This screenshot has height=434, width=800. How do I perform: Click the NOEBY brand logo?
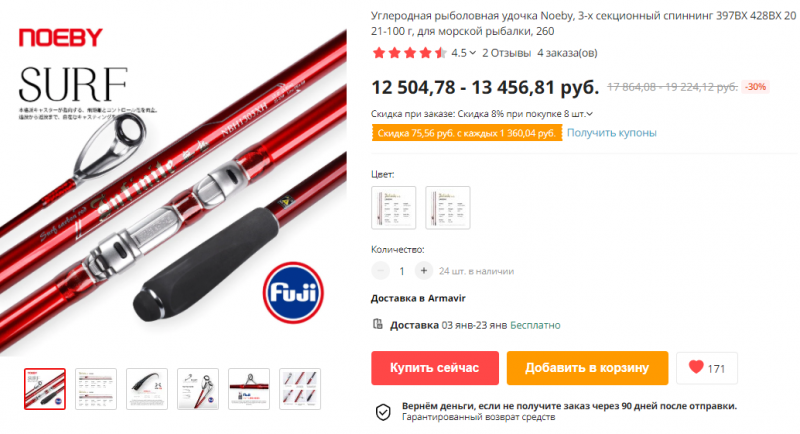tap(61, 38)
